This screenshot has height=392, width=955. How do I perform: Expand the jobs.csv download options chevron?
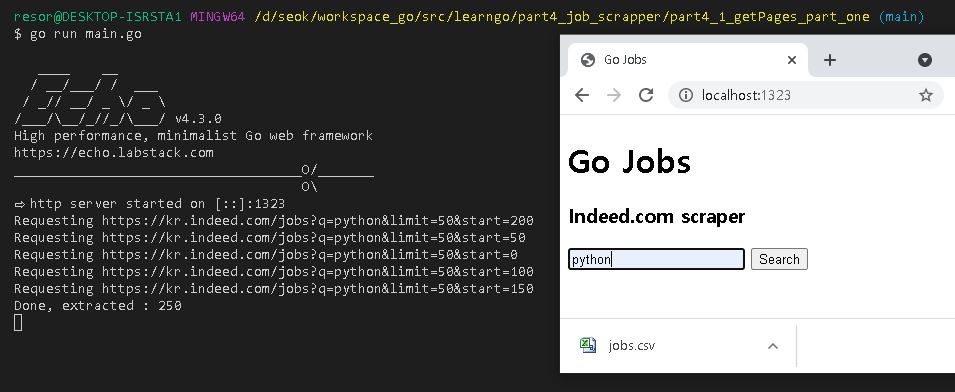click(773, 346)
